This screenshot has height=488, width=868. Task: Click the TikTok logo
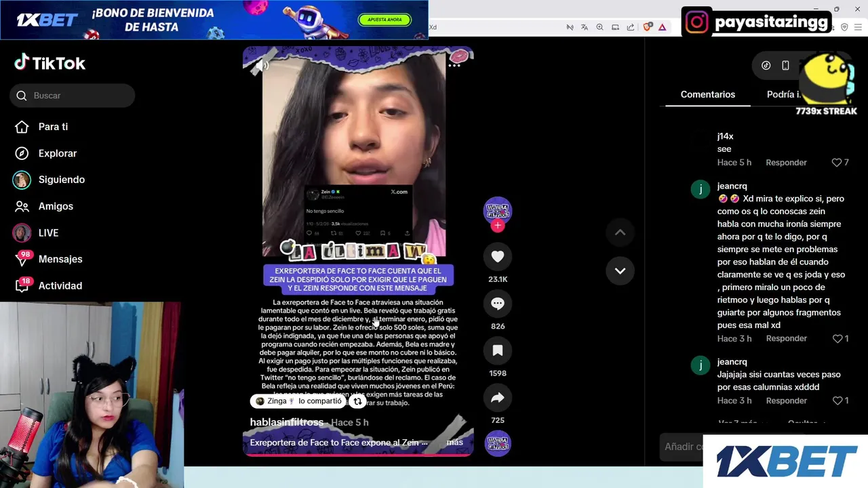point(50,63)
